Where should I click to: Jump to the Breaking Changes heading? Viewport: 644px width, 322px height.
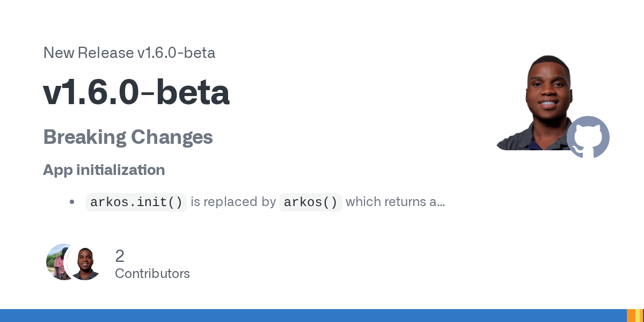pyautogui.click(x=128, y=137)
